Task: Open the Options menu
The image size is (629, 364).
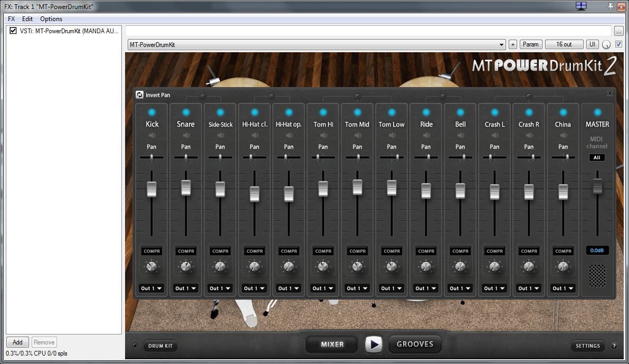Action: pos(51,19)
